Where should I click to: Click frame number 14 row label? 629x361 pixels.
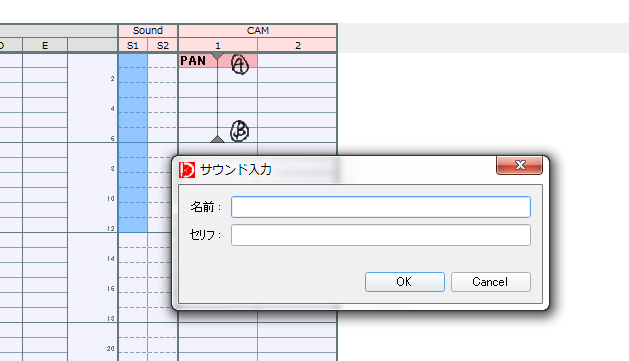pos(111,259)
